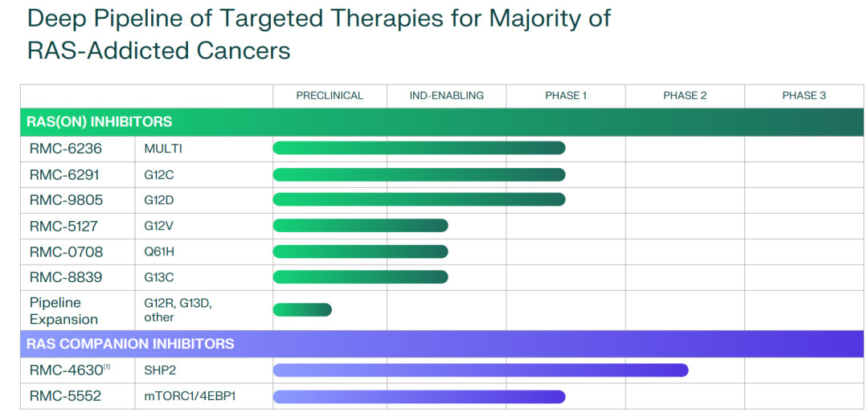Click the Pipeline Expansion short green bar
Screen dimensions: 868x413
(x=302, y=310)
